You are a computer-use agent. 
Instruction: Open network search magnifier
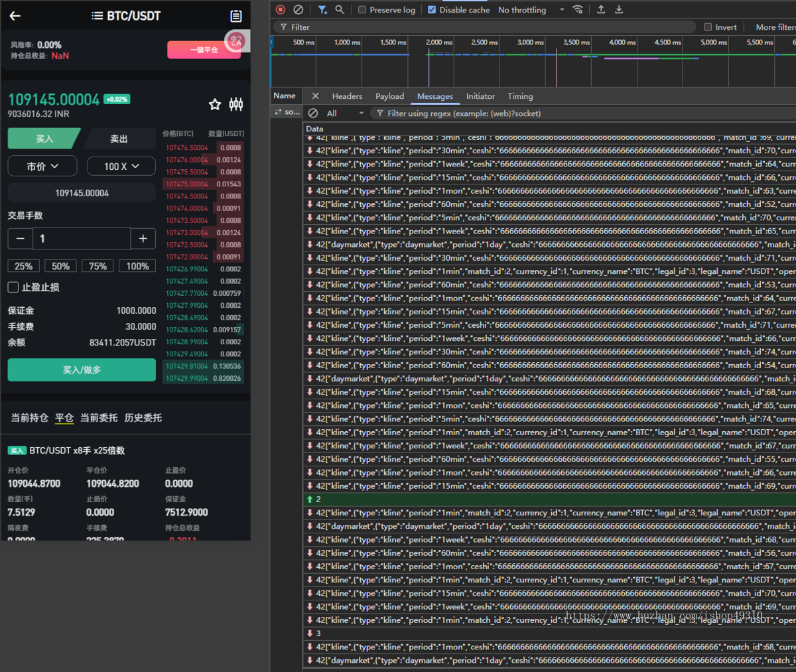(340, 9)
